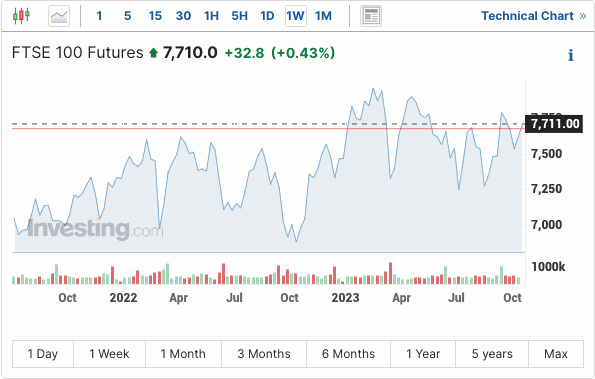Set interval to 5H
Image resolution: width=595 pixels, height=379 pixels.
(239, 16)
